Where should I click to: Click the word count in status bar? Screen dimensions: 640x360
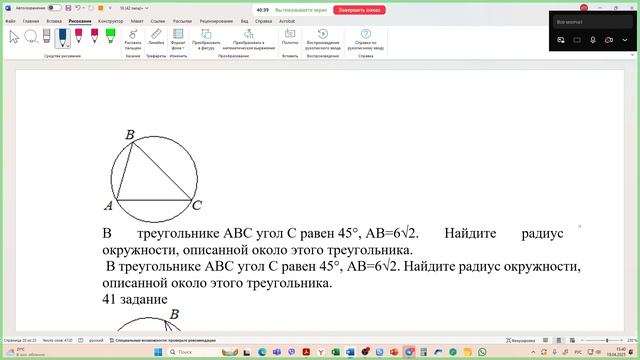tap(57, 340)
